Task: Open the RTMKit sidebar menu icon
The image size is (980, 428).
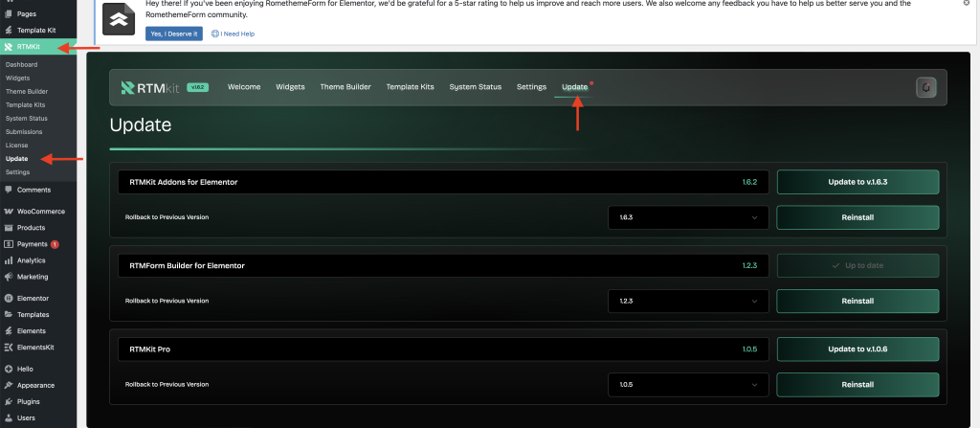Action: (8, 46)
